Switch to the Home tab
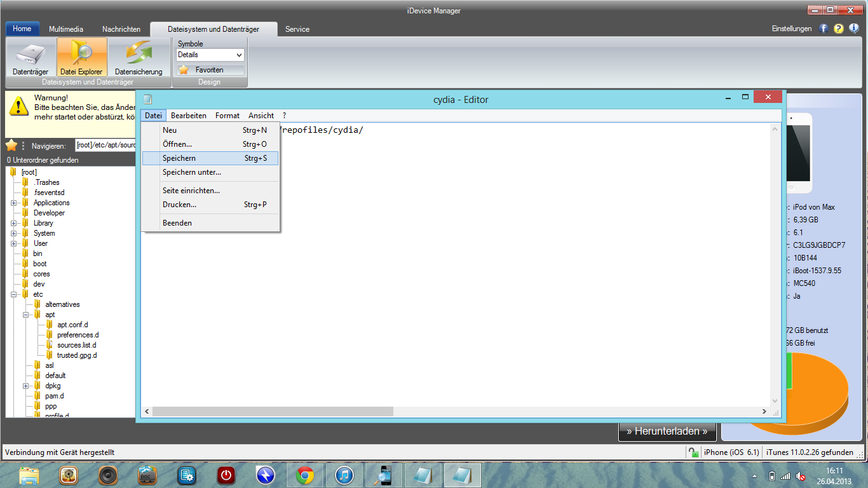 (x=22, y=29)
